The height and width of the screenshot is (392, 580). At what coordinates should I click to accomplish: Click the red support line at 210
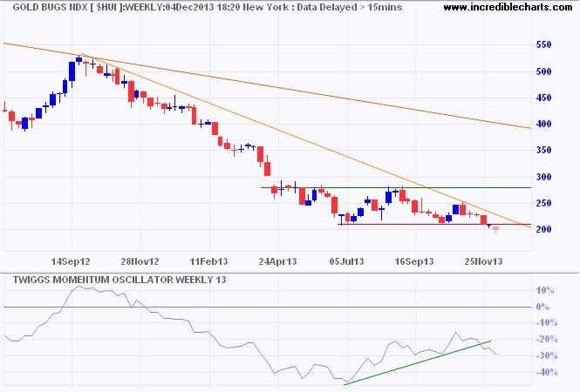click(x=434, y=224)
